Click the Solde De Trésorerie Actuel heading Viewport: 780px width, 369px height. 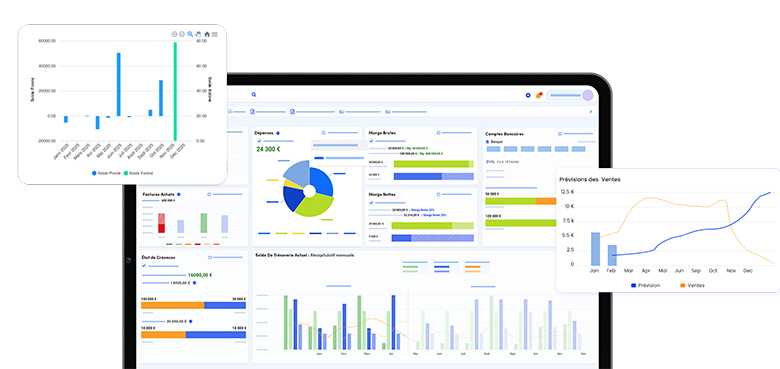304,255
